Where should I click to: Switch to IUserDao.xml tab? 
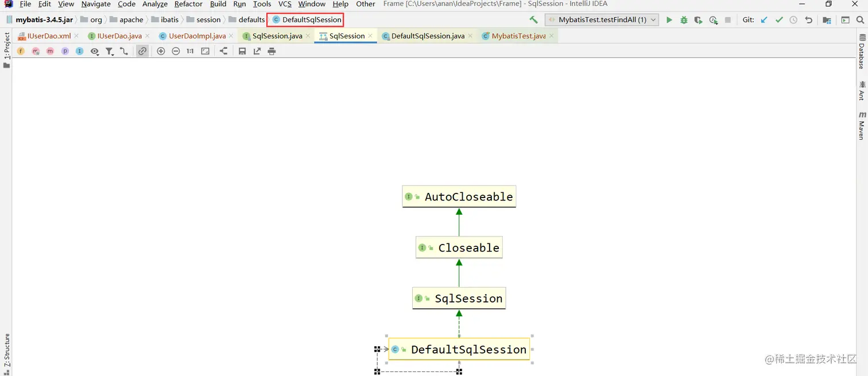(49, 36)
